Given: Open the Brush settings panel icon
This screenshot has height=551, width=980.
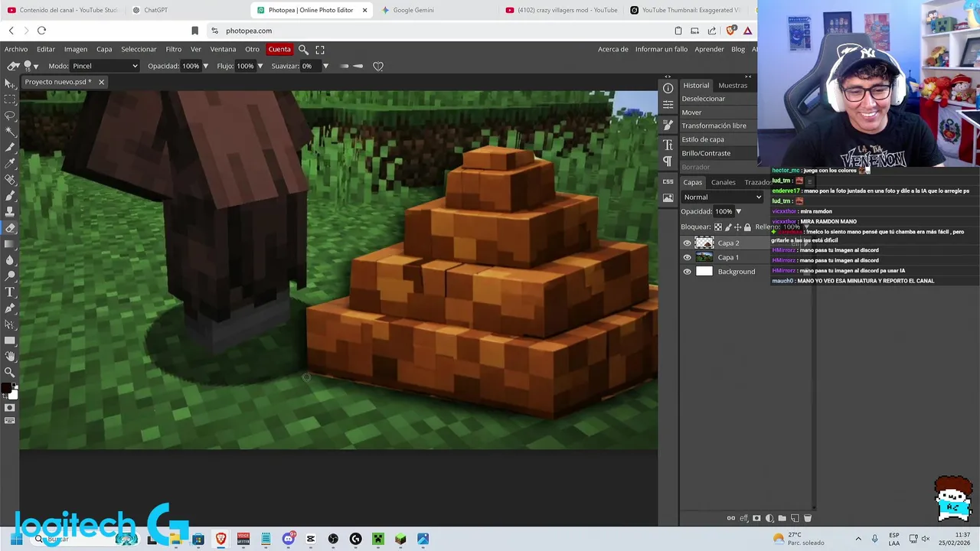Looking at the screenshot, I should [668, 125].
